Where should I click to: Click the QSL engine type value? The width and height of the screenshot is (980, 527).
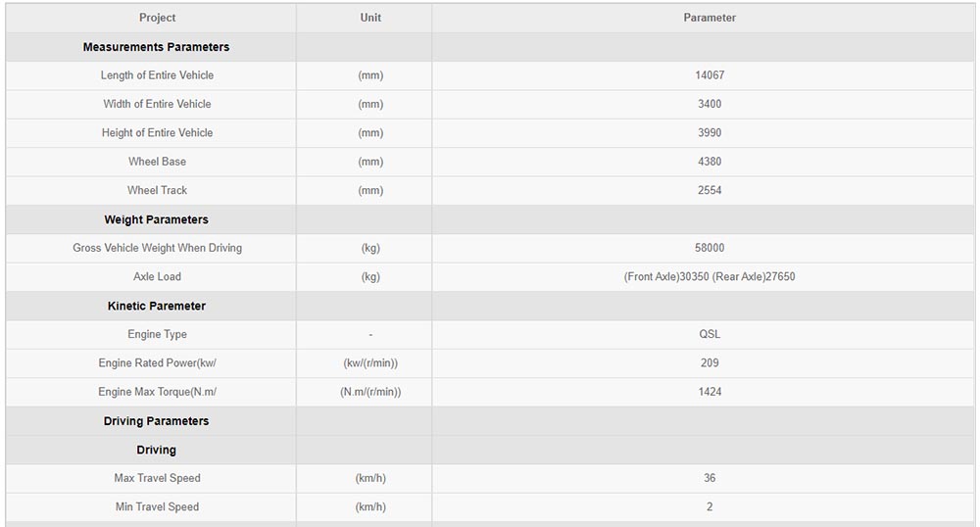[x=710, y=334]
